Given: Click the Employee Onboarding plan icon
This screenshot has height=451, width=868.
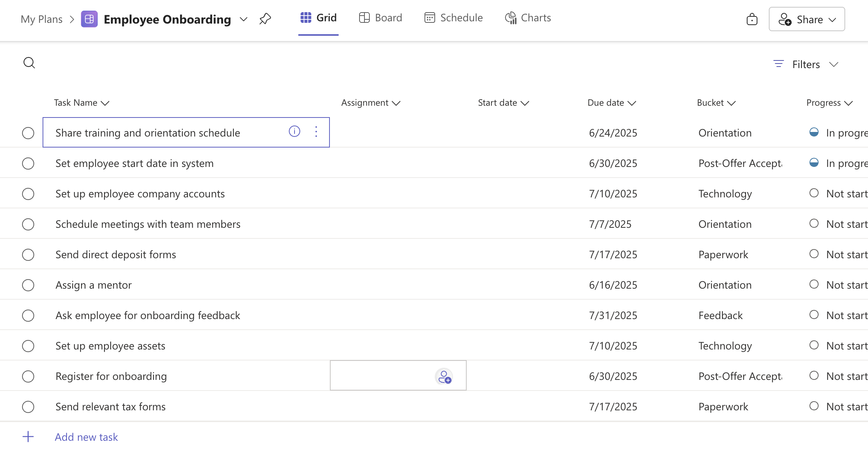Looking at the screenshot, I should click(89, 19).
